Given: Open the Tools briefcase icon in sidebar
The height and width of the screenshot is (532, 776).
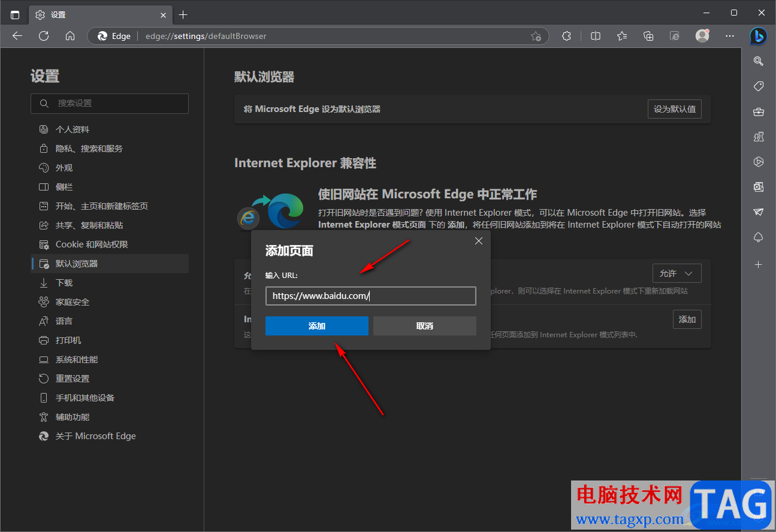Looking at the screenshot, I should tap(758, 111).
